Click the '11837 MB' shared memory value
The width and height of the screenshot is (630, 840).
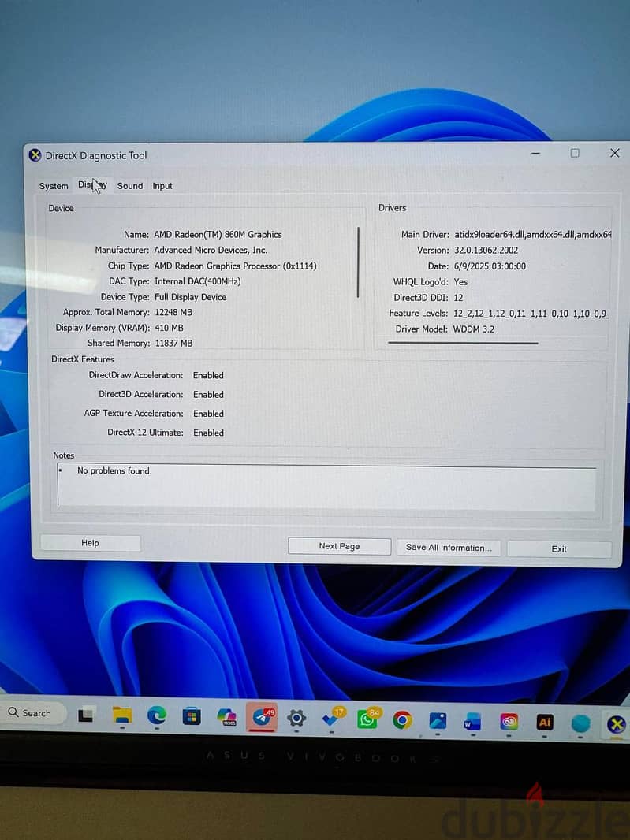click(173, 343)
